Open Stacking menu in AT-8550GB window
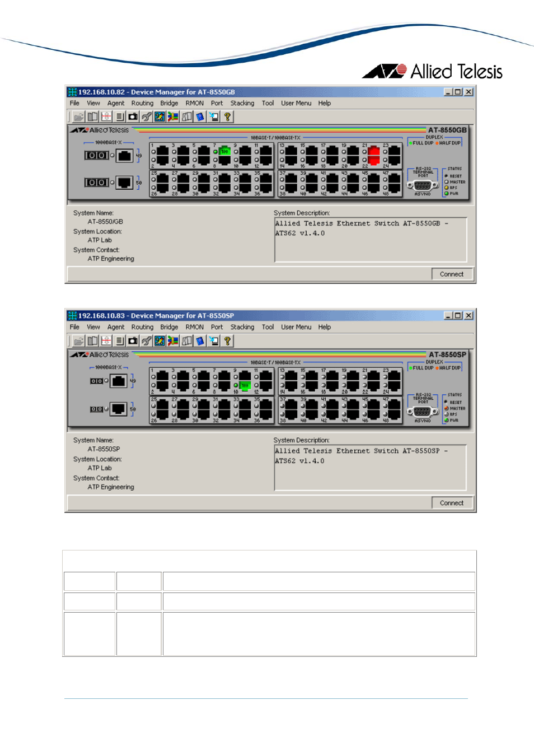 [x=242, y=103]
